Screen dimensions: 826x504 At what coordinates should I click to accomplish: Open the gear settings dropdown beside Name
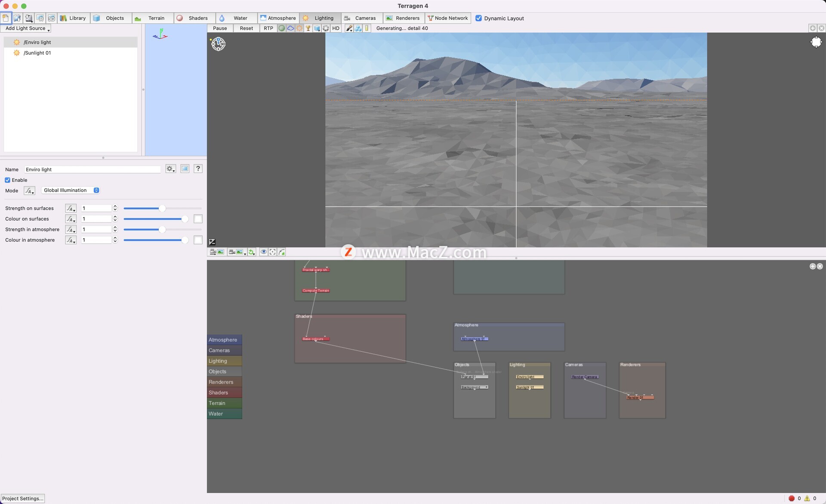[x=171, y=169]
